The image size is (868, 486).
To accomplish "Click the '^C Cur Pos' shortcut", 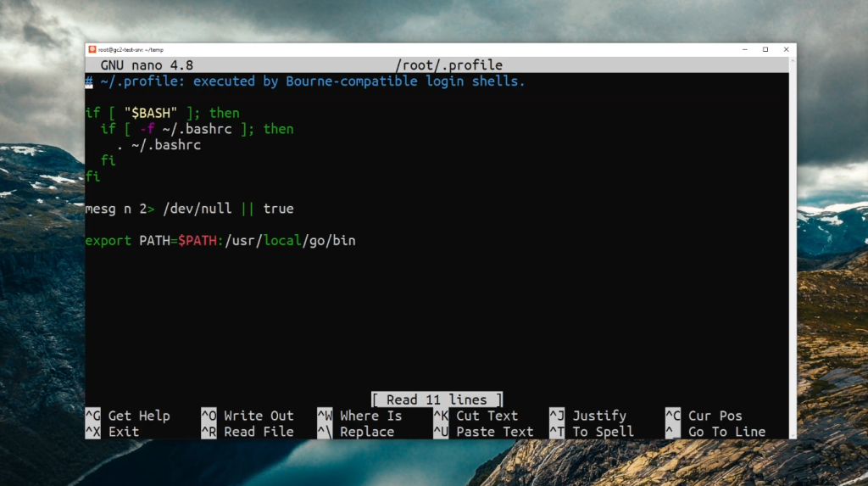I will (x=704, y=416).
